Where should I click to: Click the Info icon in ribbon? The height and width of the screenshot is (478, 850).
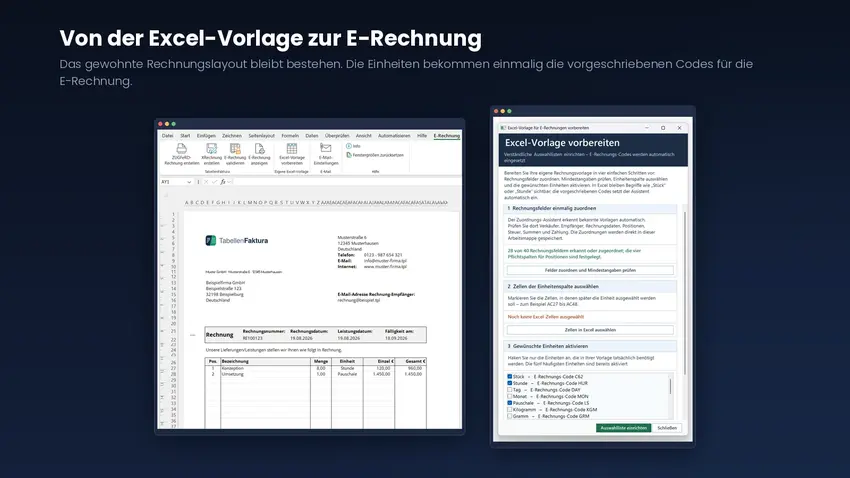click(x=349, y=146)
